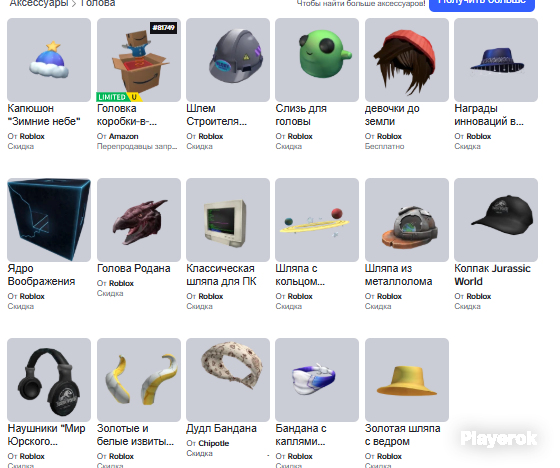Click Скидка under Голова Родана
This screenshot has width=560, height=468.
click(110, 293)
